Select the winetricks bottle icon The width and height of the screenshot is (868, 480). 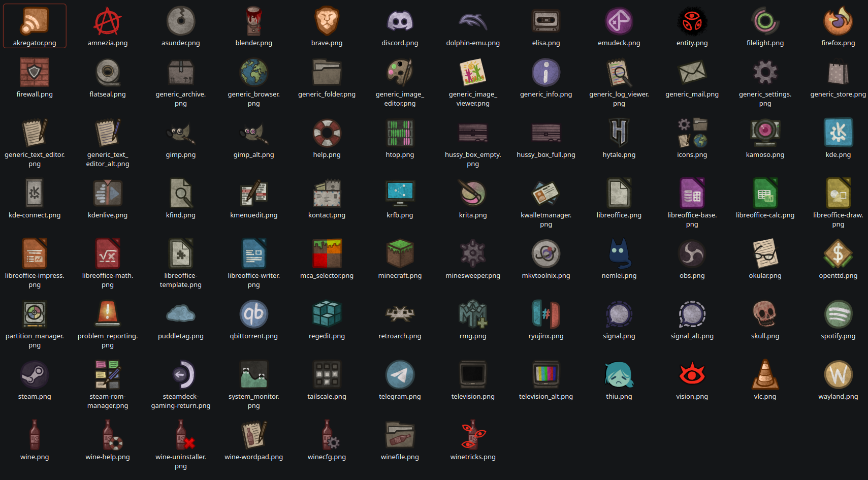pyautogui.click(x=473, y=435)
